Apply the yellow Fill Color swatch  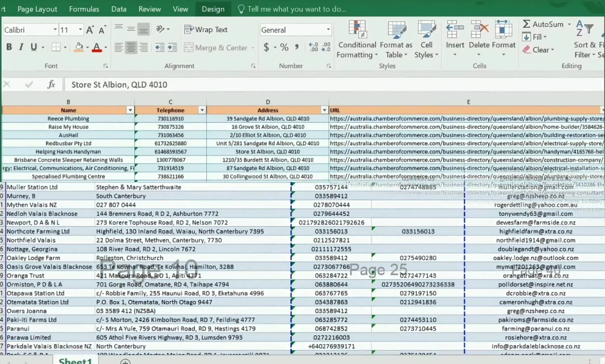pos(79,47)
